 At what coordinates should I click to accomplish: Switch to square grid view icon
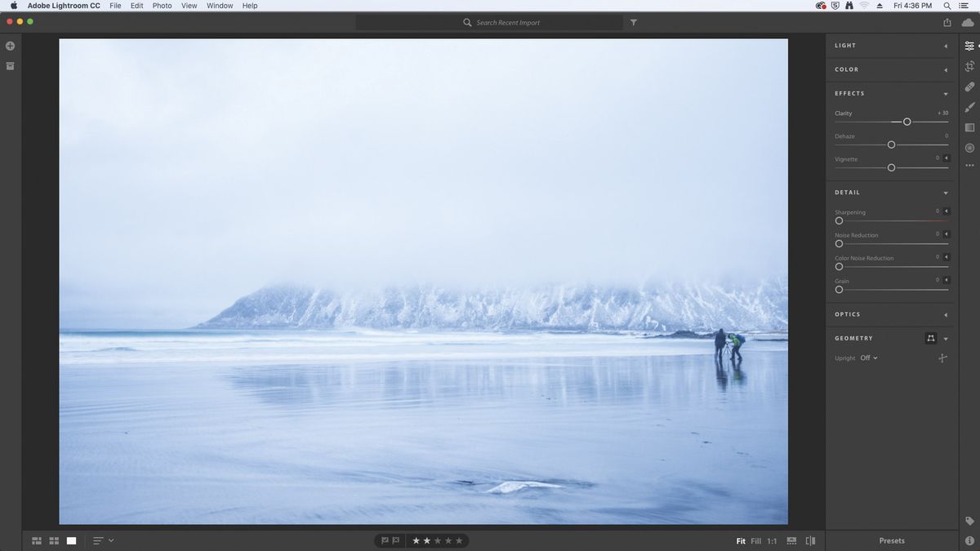pos(54,540)
